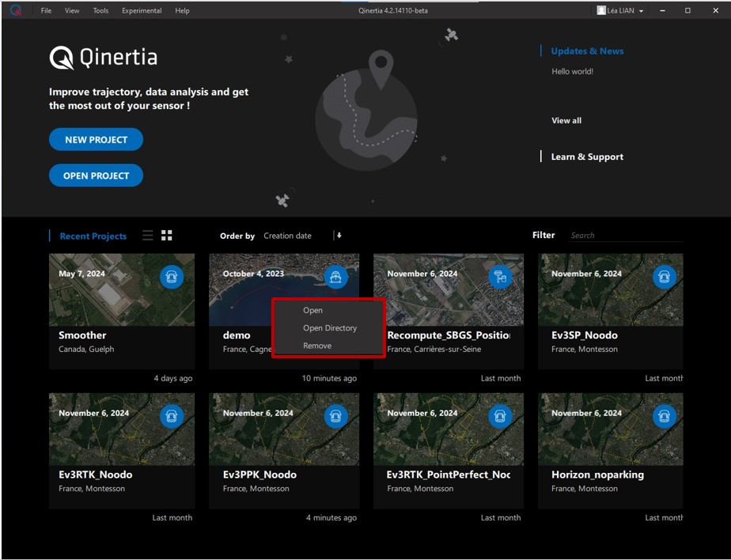The width and height of the screenshot is (731, 560).
Task: Open the File menu
Action: click(x=46, y=10)
